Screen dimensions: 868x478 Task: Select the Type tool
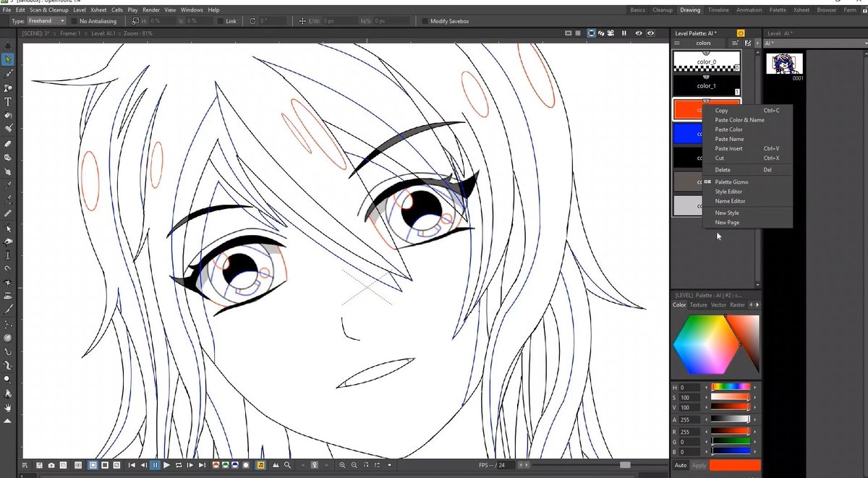point(8,102)
